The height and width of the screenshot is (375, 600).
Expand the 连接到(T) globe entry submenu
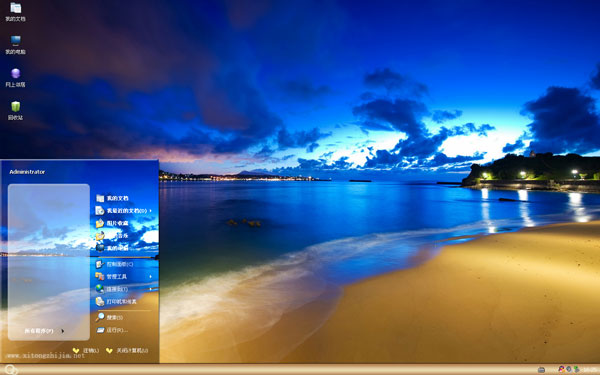tap(124, 289)
